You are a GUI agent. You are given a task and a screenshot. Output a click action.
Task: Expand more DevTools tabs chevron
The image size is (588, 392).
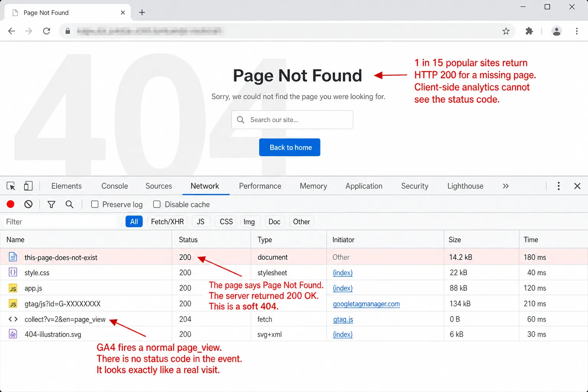(506, 186)
